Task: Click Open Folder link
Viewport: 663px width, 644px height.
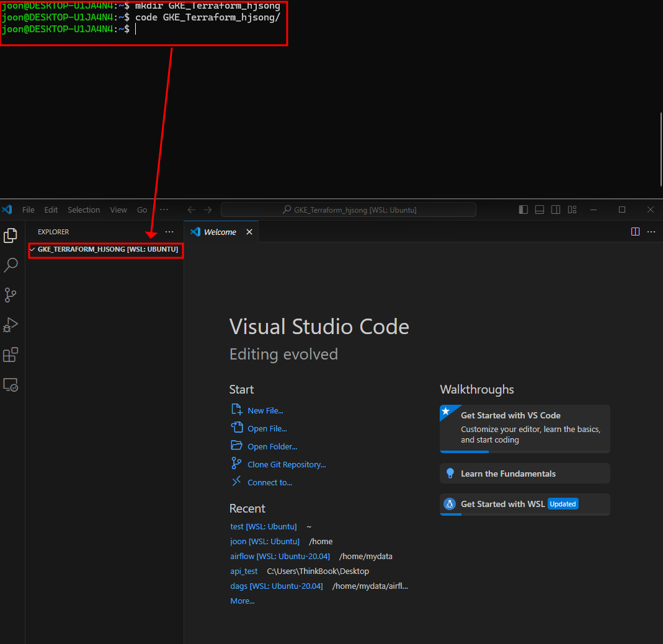Action: (272, 447)
